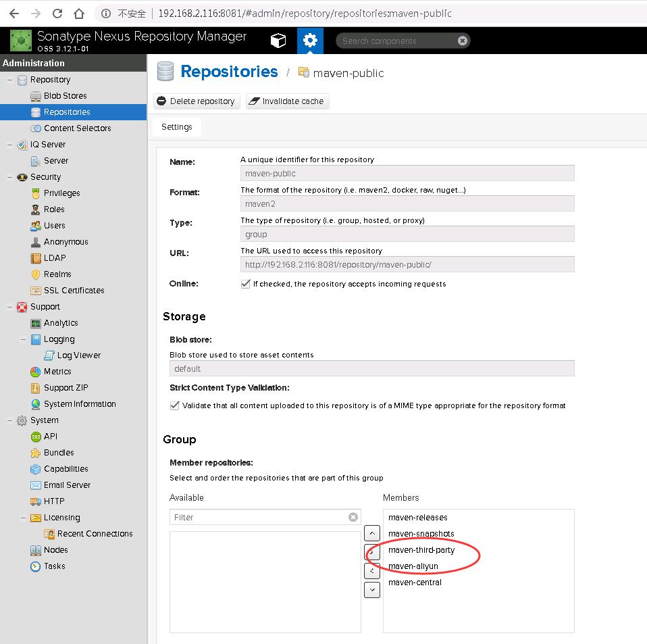Open Users under Security
The width and height of the screenshot is (647, 644).
tap(54, 226)
